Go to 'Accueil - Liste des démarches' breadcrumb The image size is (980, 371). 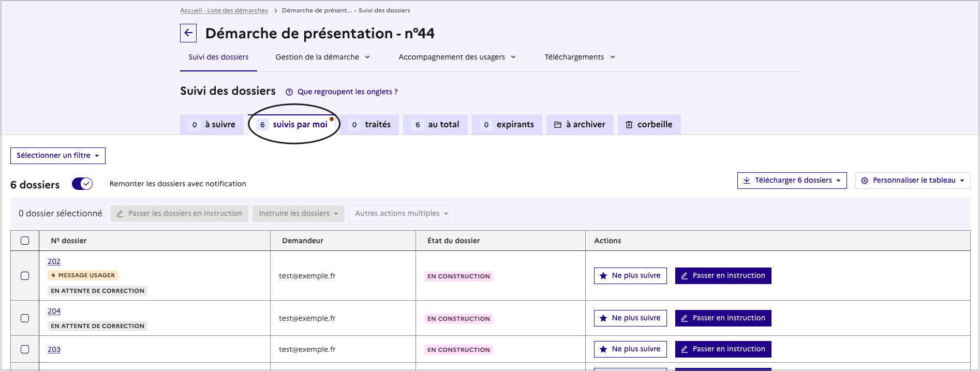coord(224,10)
